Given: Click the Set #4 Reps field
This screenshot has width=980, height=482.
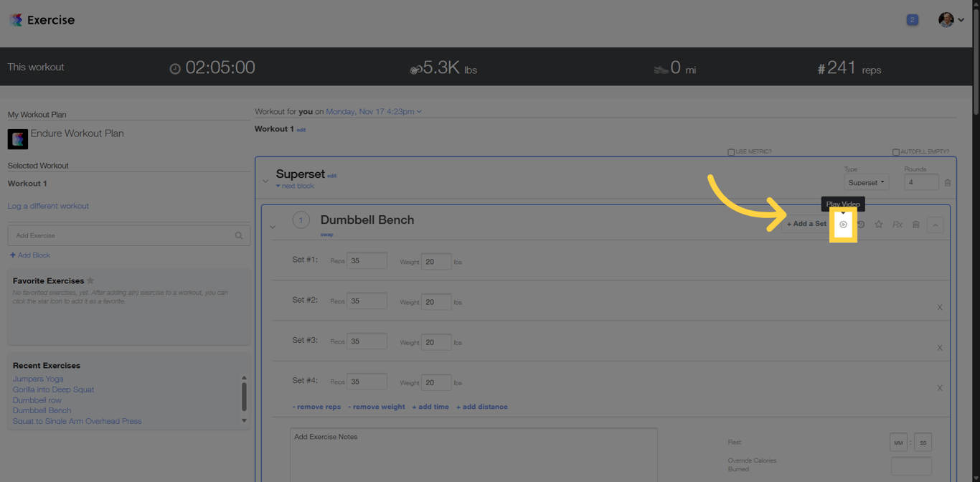Looking at the screenshot, I should [367, 382].
